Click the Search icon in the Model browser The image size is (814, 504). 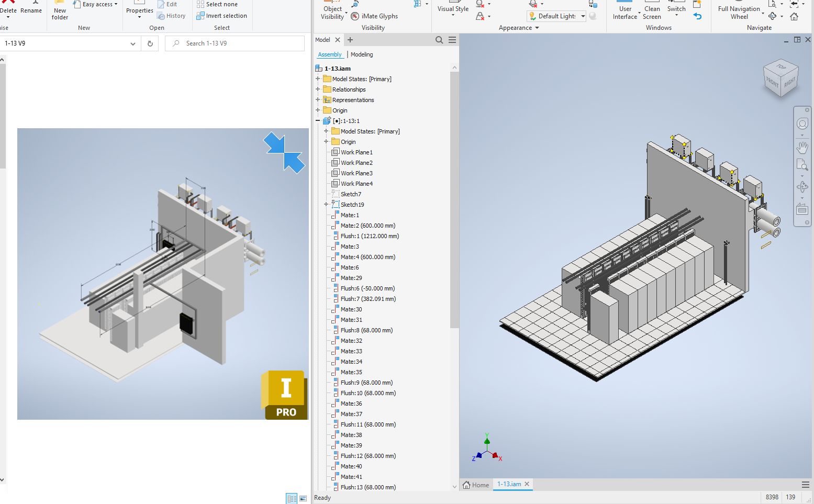[x=439, y=40]
